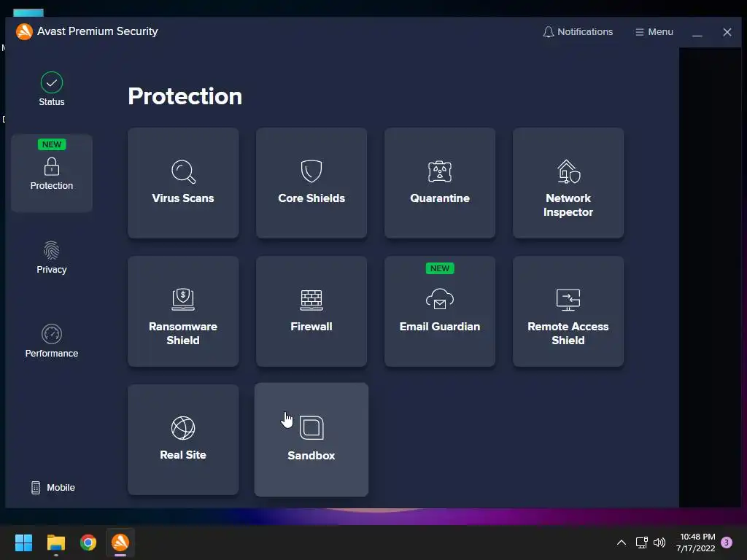Click the Notifications label

pos(585,32)
